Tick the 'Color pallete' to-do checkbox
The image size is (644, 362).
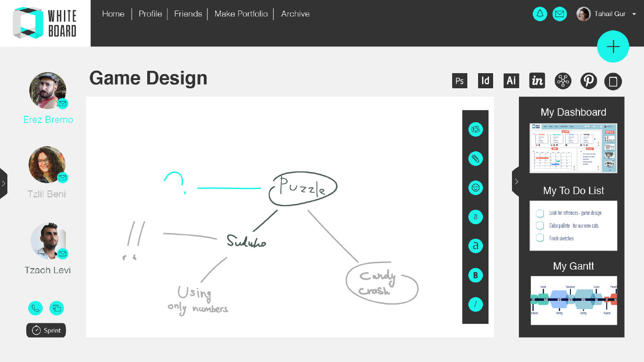540,226
